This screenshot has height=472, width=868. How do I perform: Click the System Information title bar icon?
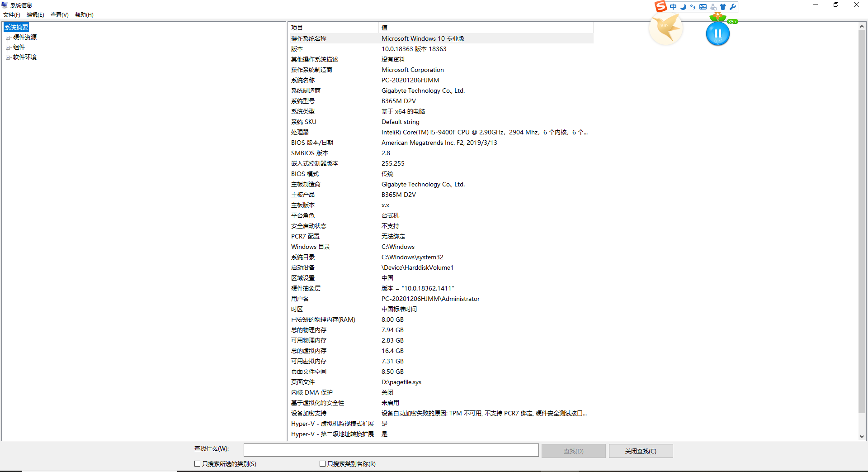coord(5,5)
